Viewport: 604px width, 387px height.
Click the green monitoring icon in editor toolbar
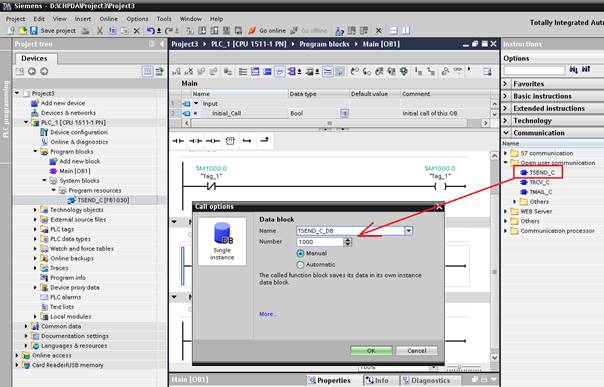click(404, 71)
